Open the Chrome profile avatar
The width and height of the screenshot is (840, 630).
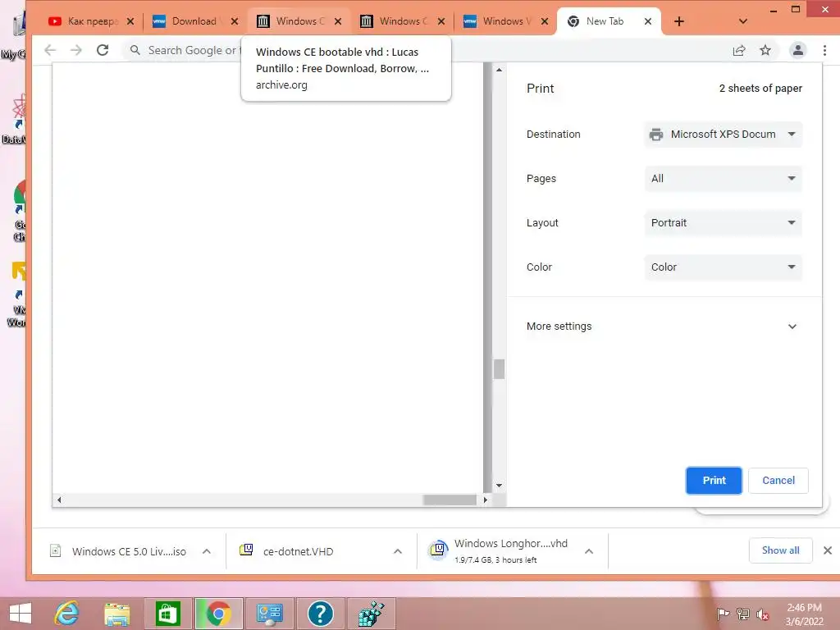click(797, 50)
